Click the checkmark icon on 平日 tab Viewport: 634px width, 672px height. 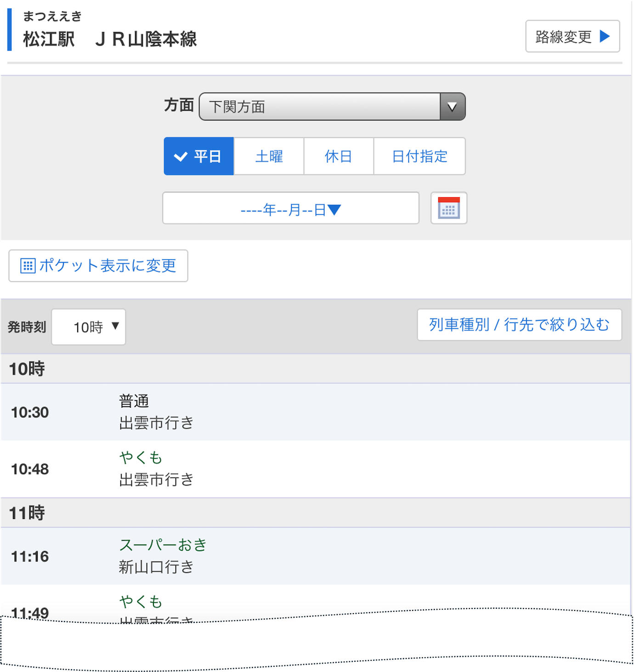pos(181,156)
